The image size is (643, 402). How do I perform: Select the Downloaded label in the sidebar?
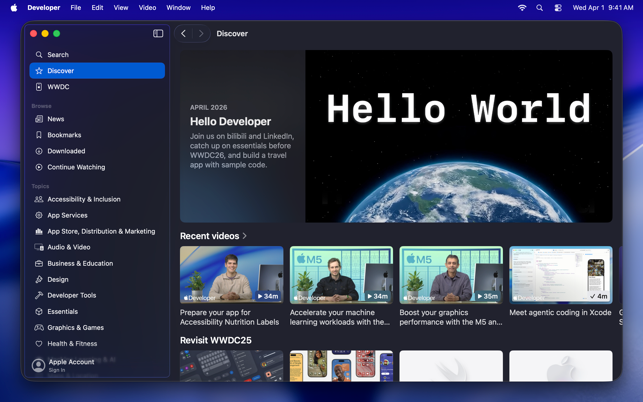[66, 151]
